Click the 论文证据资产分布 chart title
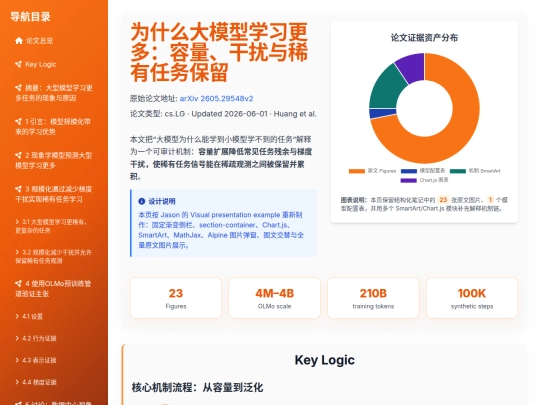 tap(424, 38)
